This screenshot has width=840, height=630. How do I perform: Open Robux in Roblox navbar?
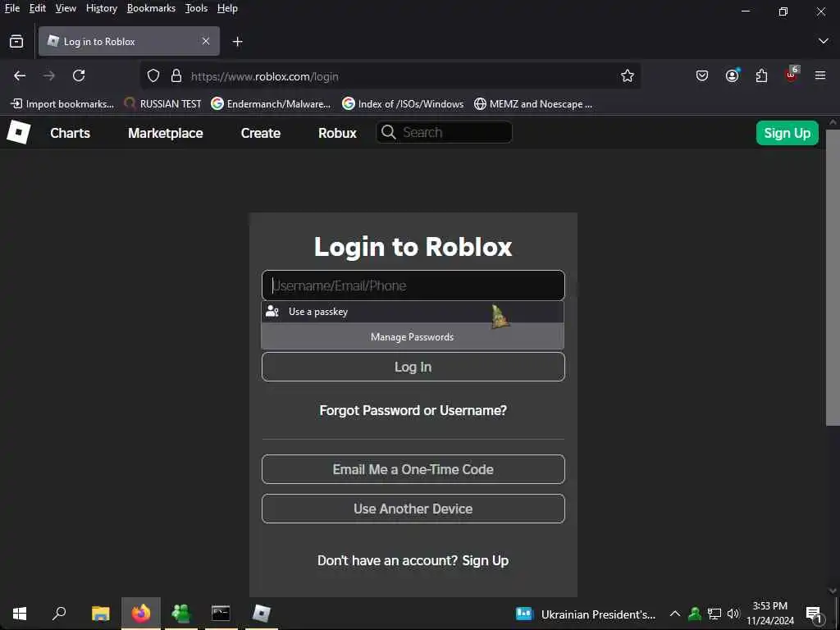click(337, 133)
